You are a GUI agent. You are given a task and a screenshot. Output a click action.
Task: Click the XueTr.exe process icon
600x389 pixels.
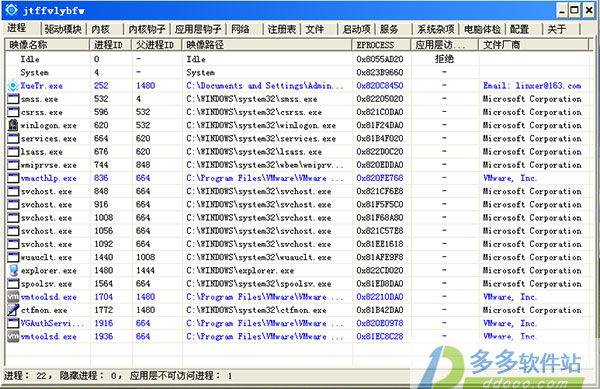coord(13,86)
